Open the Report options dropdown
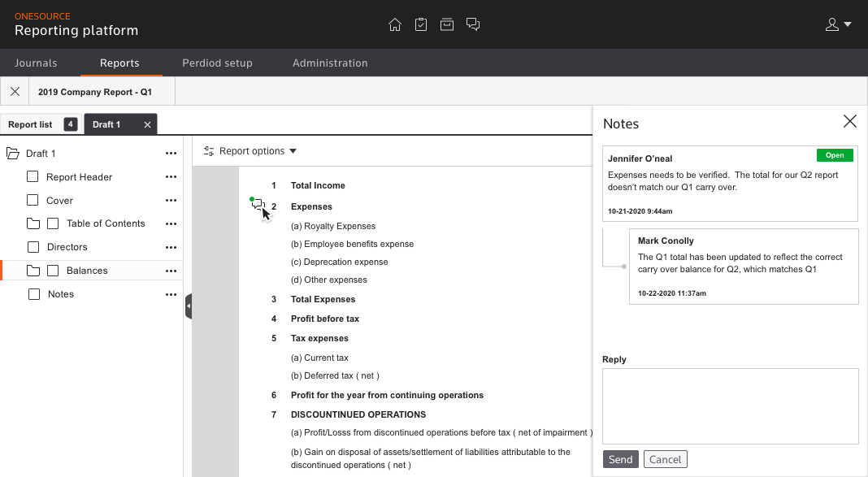868x477 pixels. tap(250, 151)
